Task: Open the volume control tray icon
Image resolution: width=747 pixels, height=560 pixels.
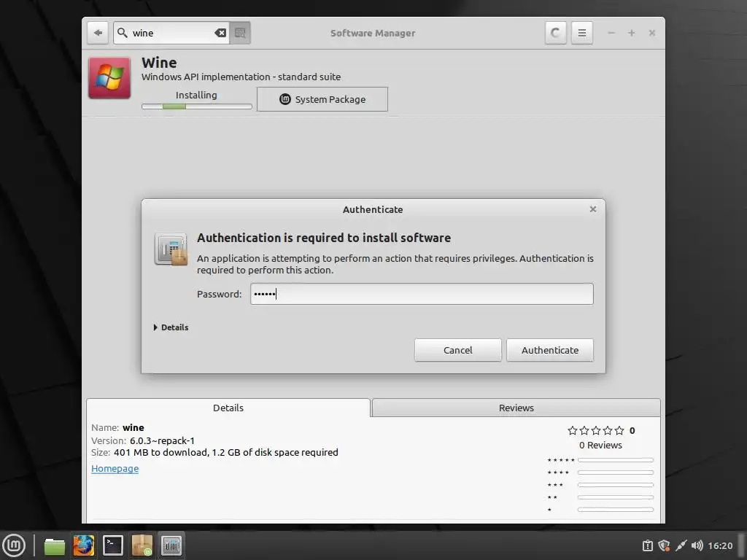Action: (x=697, y=545)
